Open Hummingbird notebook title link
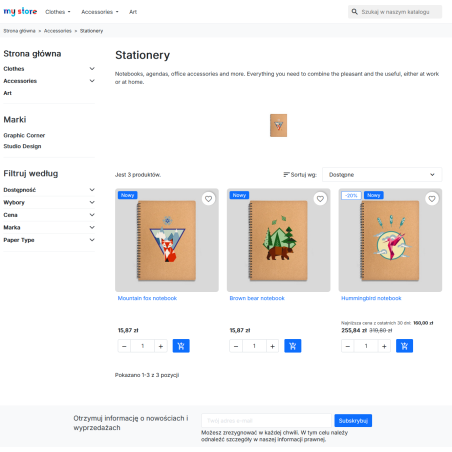Viewport: 452px width, 452px height. coord(371,298)
